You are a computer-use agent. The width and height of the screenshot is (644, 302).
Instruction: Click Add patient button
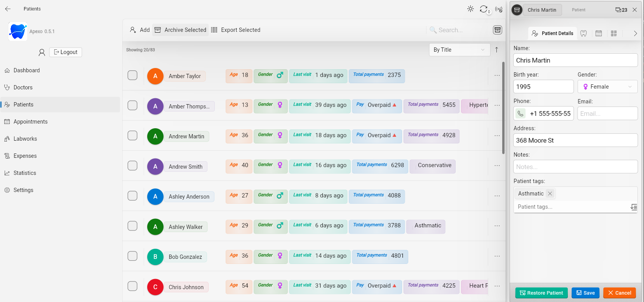139,30
